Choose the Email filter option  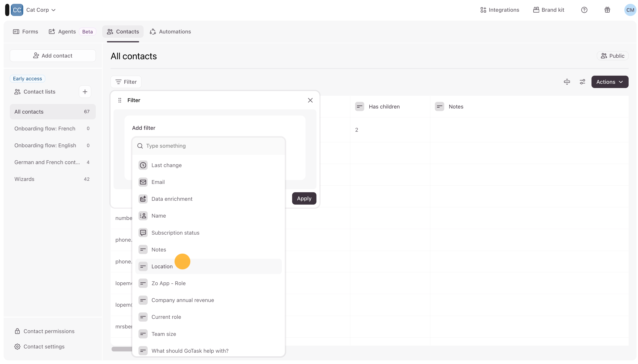point(158,182)
